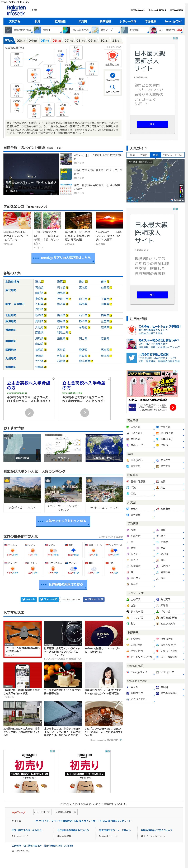The height and width of the screenshot is (868, 188).
Task: Switch Tenki Guide to PM2.5 tab
Action: point(178,155)
